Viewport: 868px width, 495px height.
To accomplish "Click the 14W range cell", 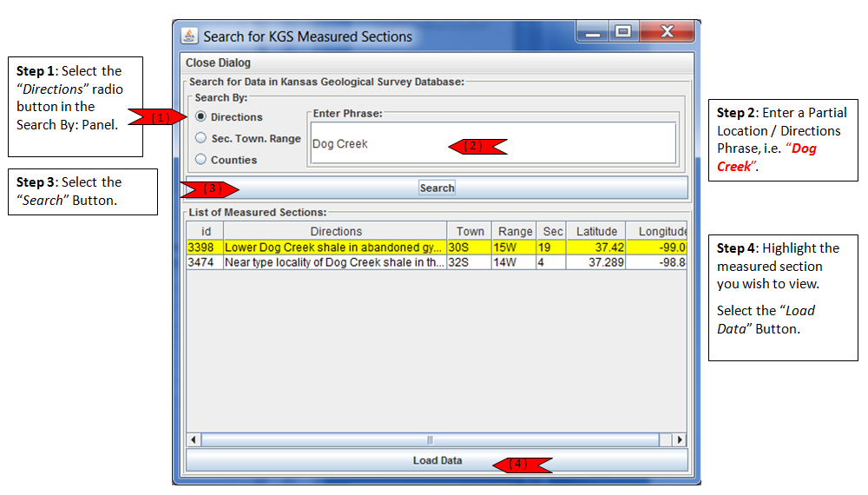I will coord(514,262).
